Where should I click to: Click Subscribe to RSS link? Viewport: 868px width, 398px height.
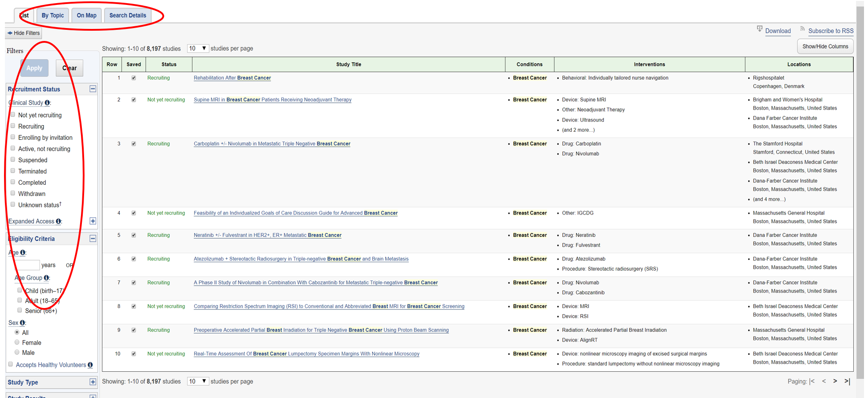click(831, 31)
